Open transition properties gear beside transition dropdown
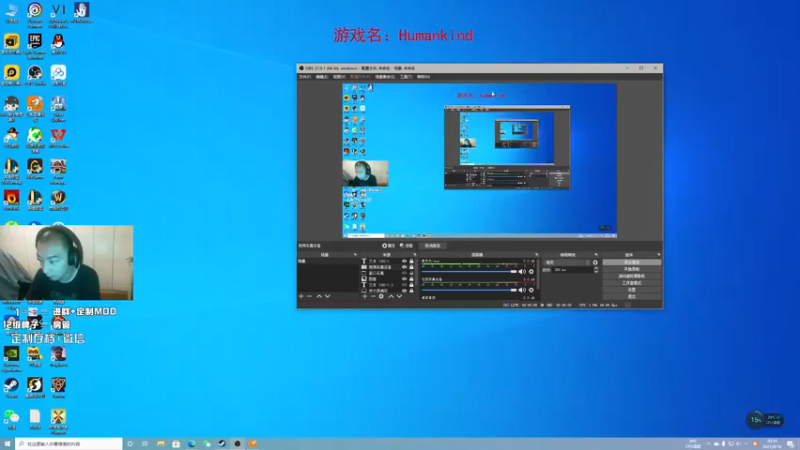Image resolution: width=800 pixels, height=450 pixels. coord(595,262)
